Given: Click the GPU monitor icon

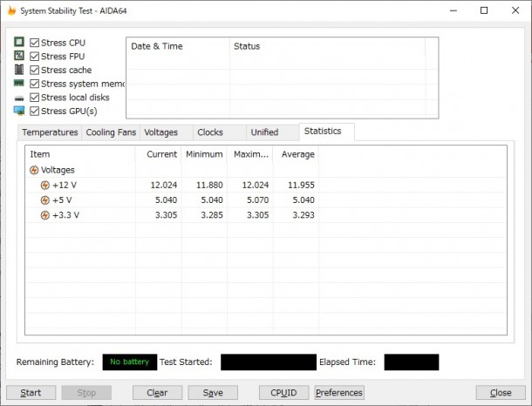Looking at the screenshot, I should click(19, 111).
